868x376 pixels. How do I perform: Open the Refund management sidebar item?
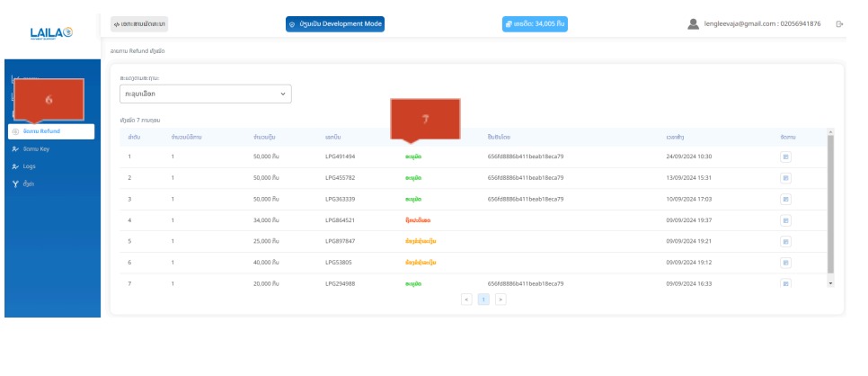(x=51, y=131)
